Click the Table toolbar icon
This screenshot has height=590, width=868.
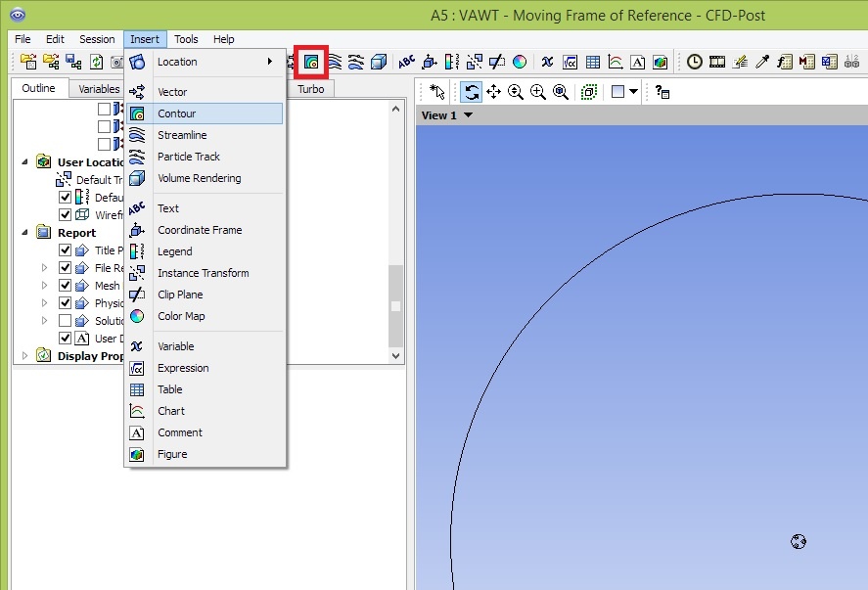pyautogui.click(x=592, y=62)
